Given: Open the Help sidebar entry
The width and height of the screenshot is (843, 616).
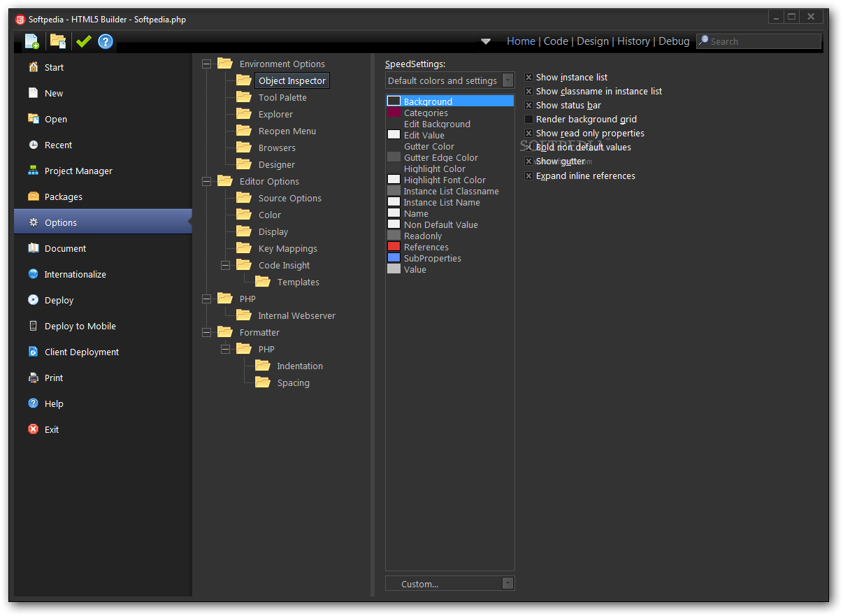Looking at the screenshot, I should click(103, 403).
